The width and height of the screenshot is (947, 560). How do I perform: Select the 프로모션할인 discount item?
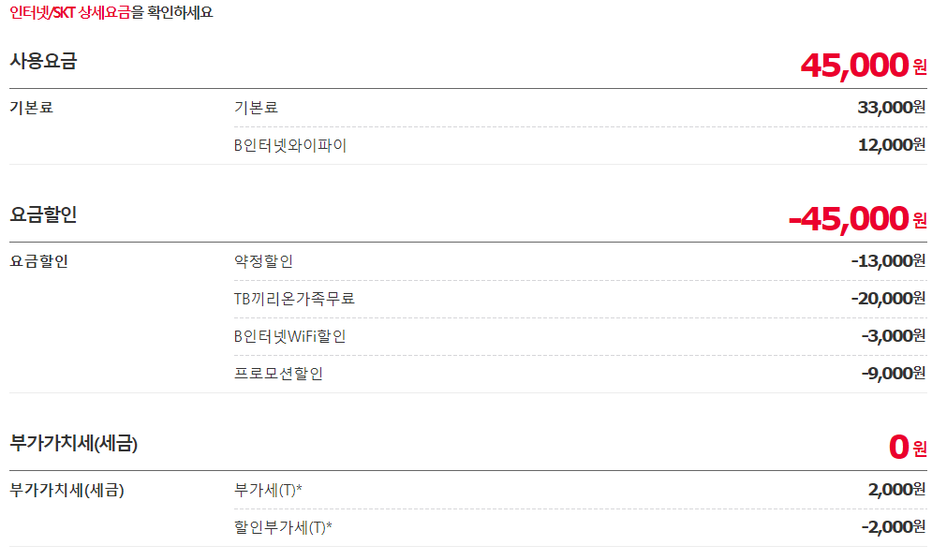pyautogui.click(x=278, y=374)
